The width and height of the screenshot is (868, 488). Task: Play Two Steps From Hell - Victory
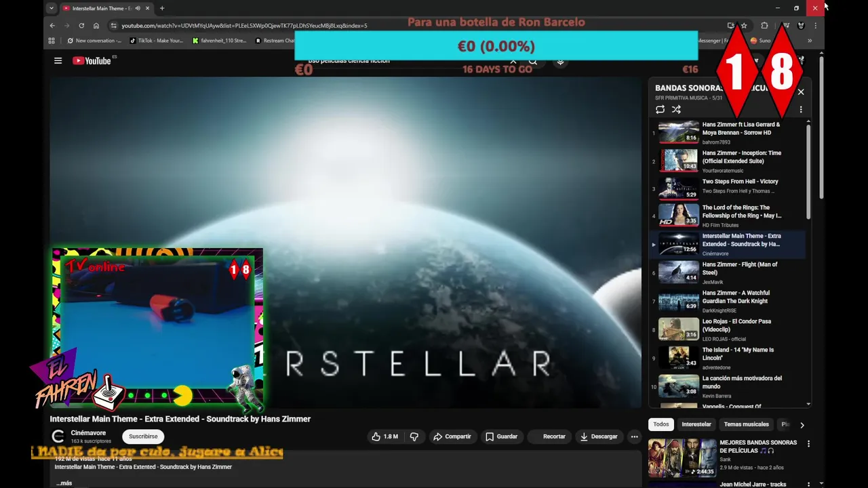point(727,188)
